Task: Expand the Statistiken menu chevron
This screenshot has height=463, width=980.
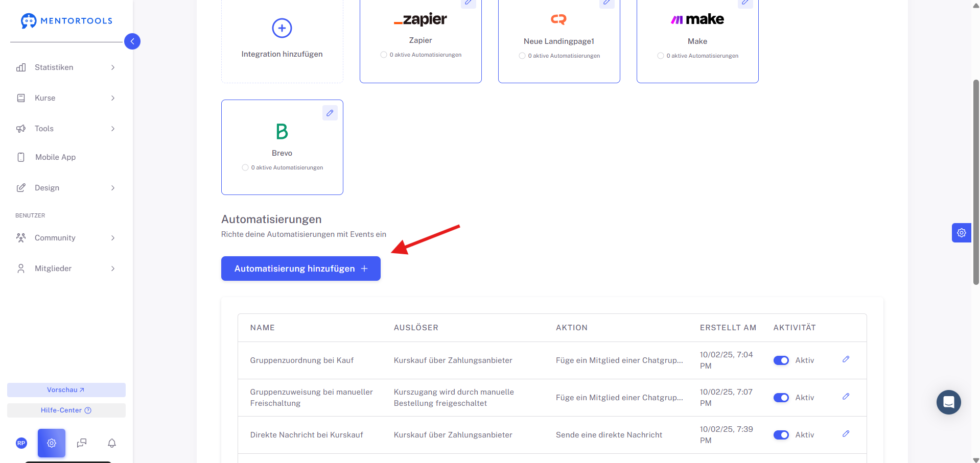Action: [x=113, y=67]
